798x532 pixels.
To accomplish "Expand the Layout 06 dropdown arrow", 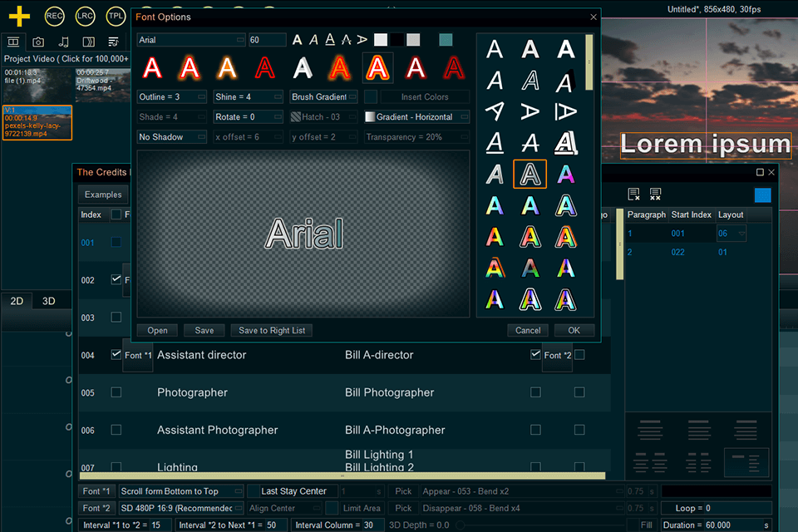I will (x=741, y=234).
